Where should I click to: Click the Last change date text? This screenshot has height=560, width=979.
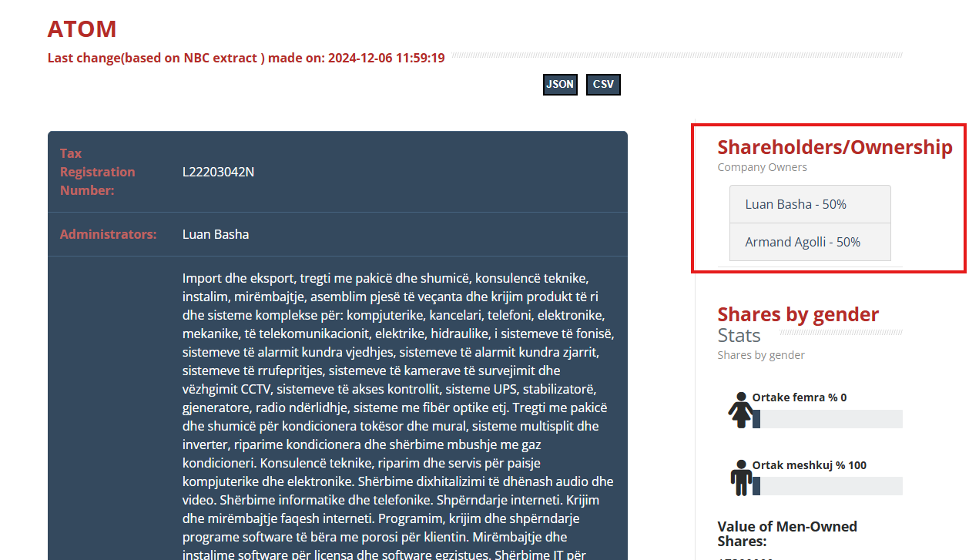tap(246, 58)
